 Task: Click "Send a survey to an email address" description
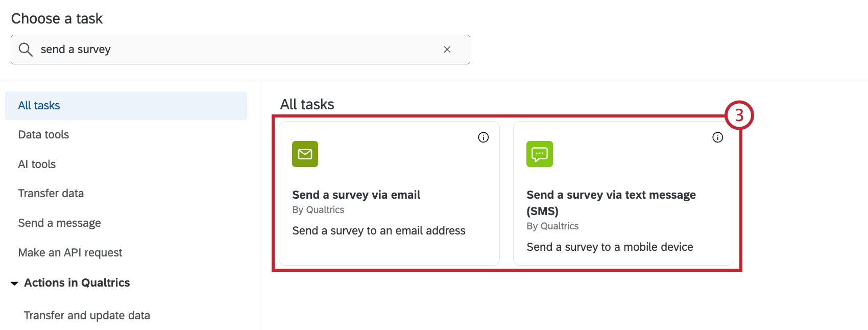point(378,231)
